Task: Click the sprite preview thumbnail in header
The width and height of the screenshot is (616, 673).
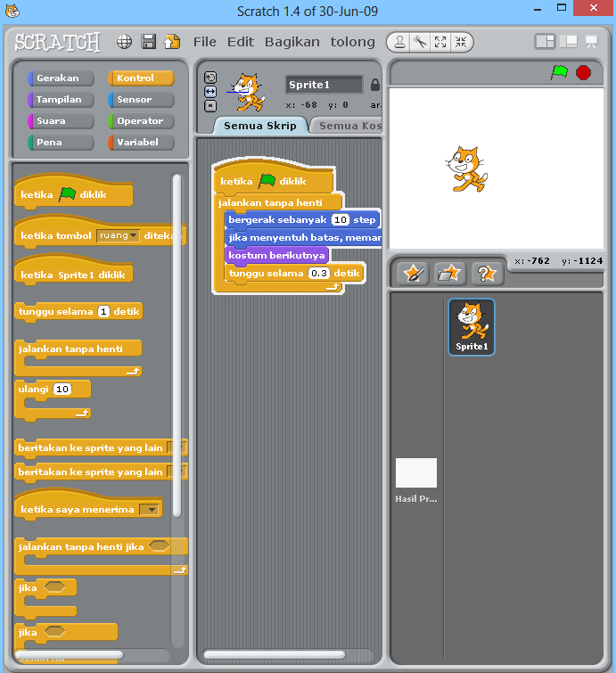Action: pos(247,92)
